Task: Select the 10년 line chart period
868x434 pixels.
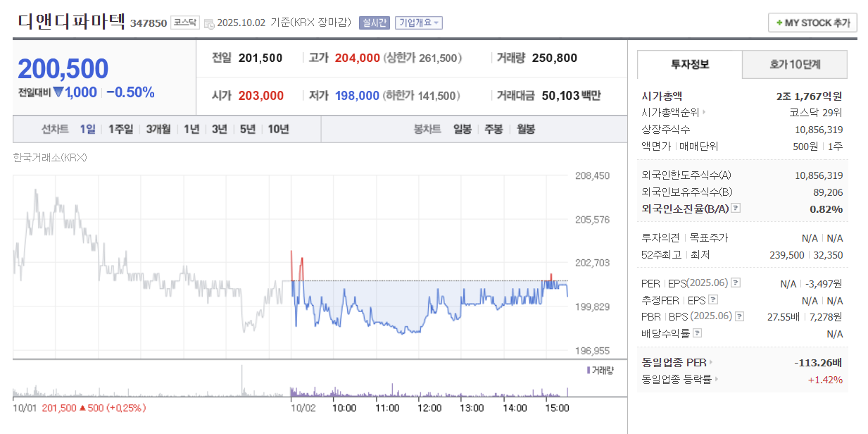Action: point(278,130)
